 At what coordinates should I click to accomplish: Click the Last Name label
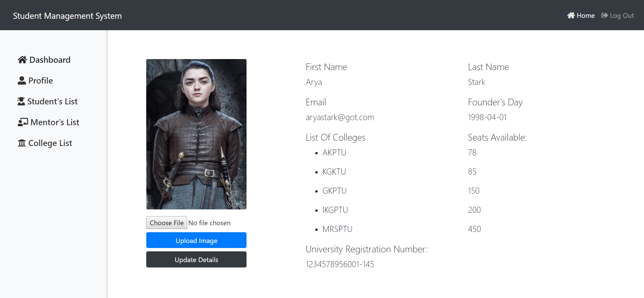488,67
